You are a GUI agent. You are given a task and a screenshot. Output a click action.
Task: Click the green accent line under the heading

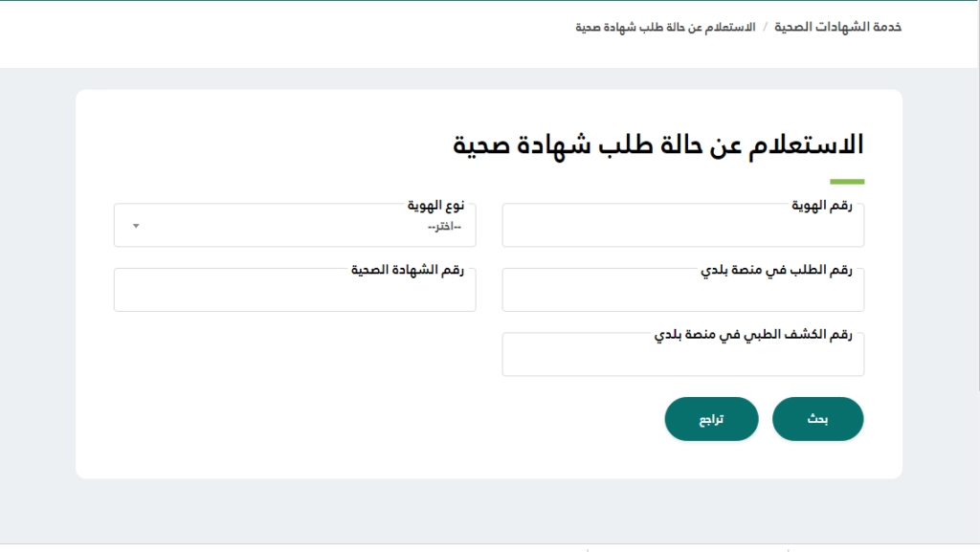click(847, 181)
